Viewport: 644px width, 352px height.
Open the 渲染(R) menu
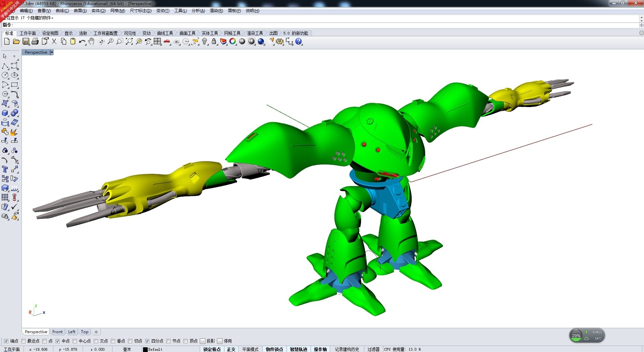(x=216, y=11)
